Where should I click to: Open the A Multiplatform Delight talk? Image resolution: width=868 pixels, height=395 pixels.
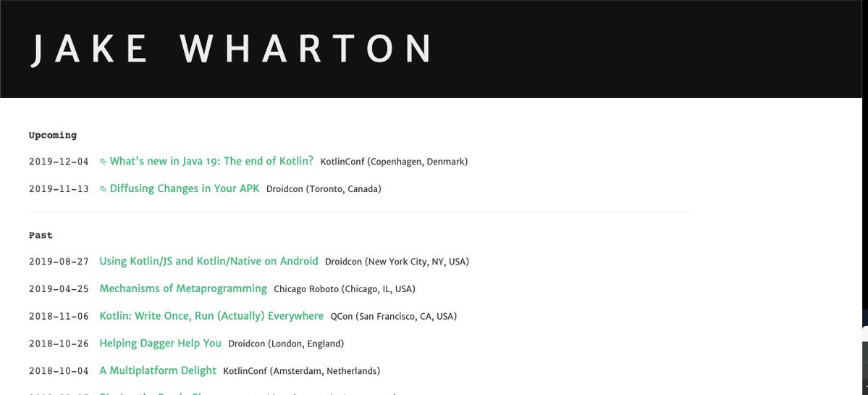click(158, 370)
